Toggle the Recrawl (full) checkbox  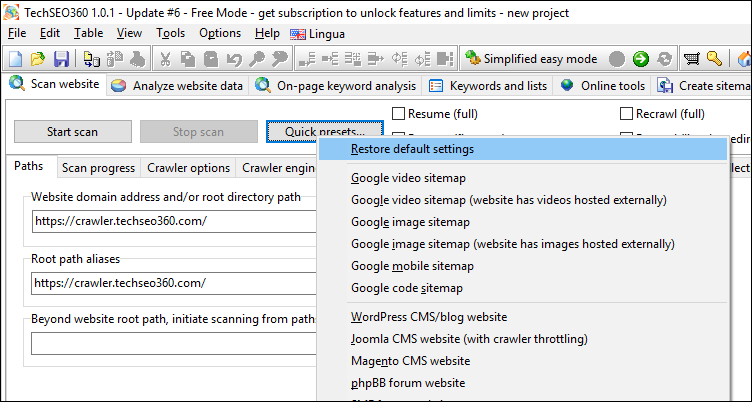click(626, 113)
